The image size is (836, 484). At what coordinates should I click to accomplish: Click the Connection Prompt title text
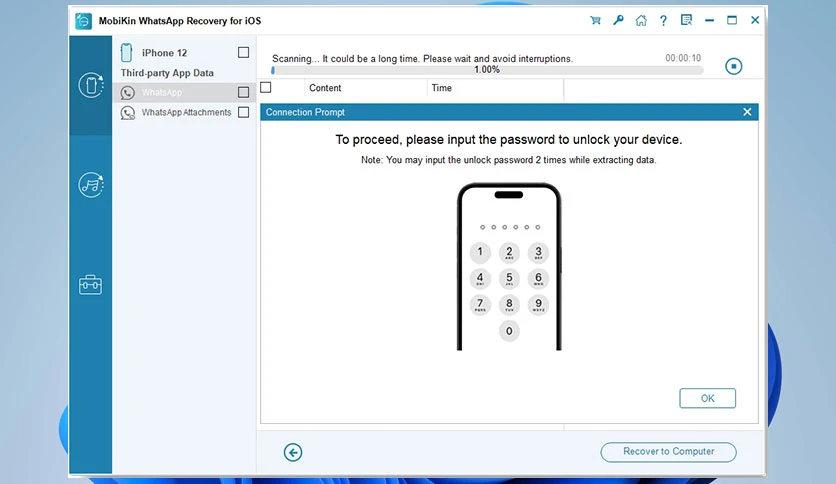tap(305, 112)
